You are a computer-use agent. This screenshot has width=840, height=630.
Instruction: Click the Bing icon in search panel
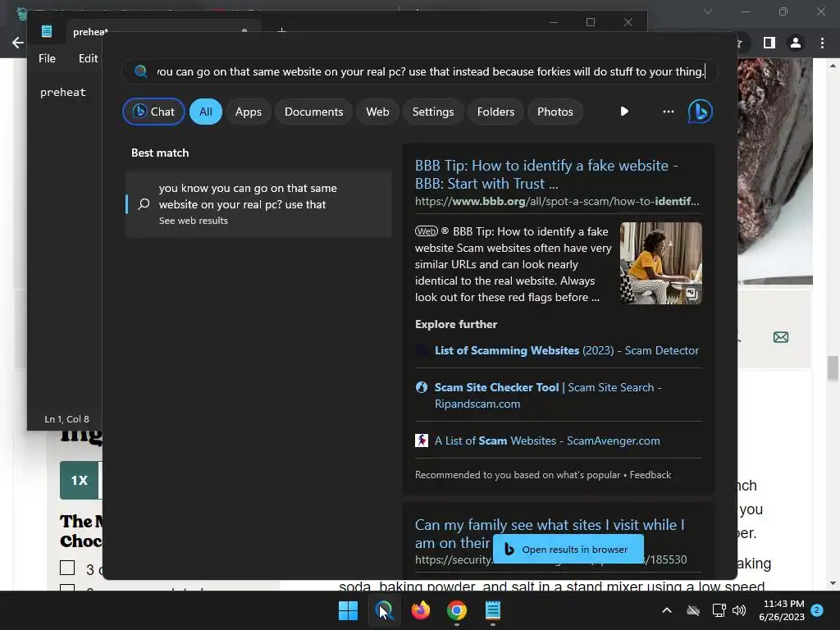click(x=701, y=112)
